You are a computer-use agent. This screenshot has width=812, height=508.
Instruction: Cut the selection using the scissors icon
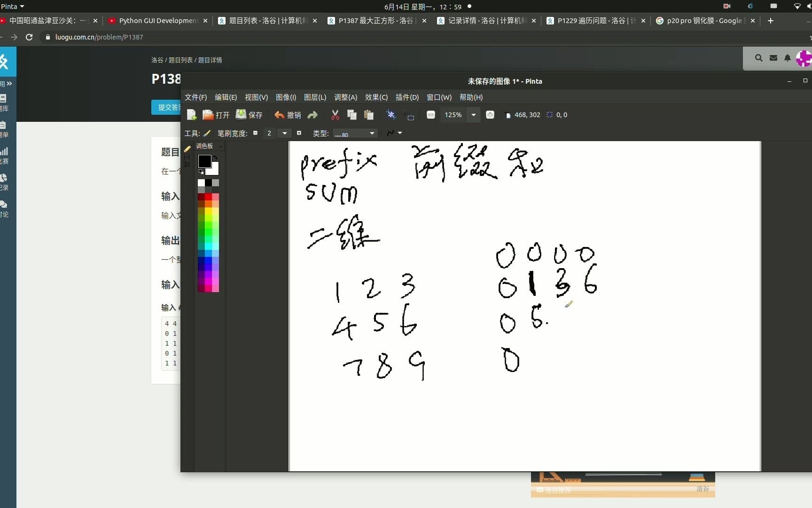coord(335,115)
